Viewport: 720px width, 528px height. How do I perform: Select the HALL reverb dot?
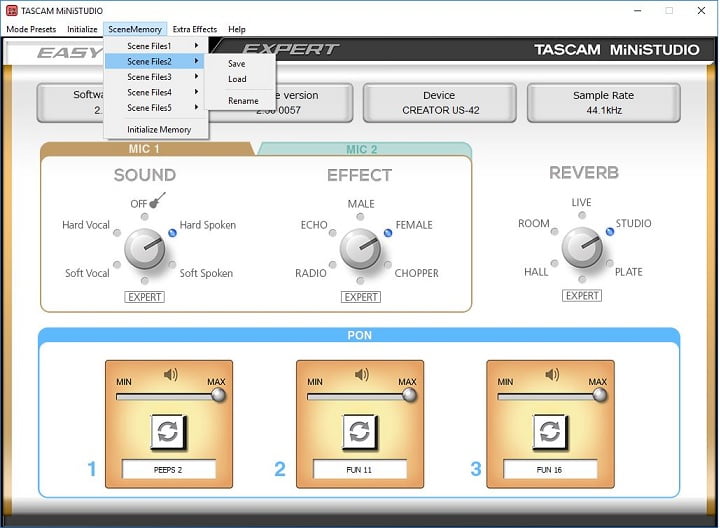click(x=555, y=263)
